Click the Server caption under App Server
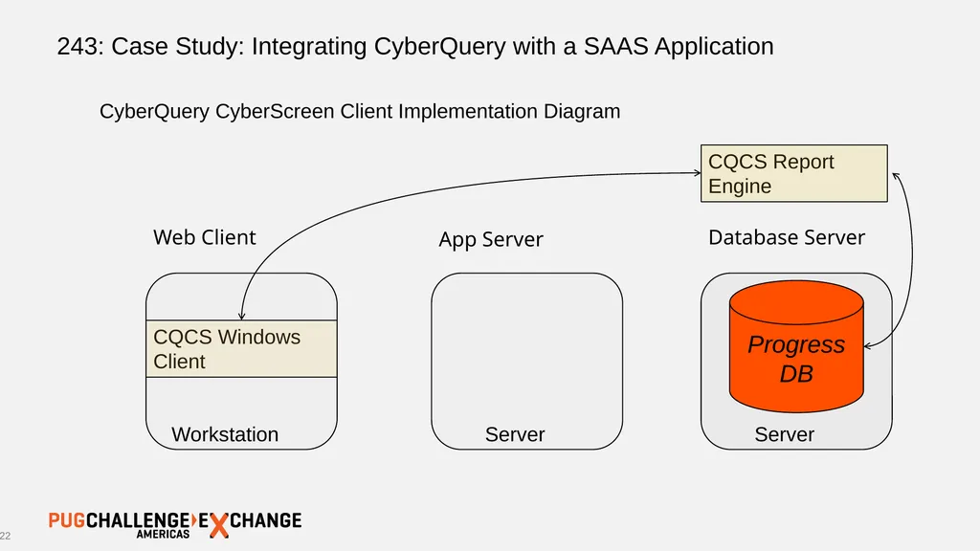The width and height of the screenshot is (980, 551). [x=515, y=434]
